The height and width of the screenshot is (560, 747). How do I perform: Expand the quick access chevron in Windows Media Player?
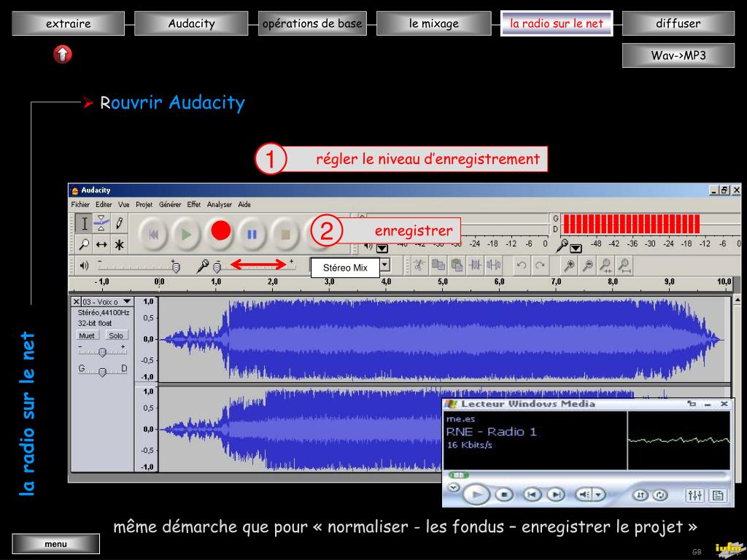[454, 488]
